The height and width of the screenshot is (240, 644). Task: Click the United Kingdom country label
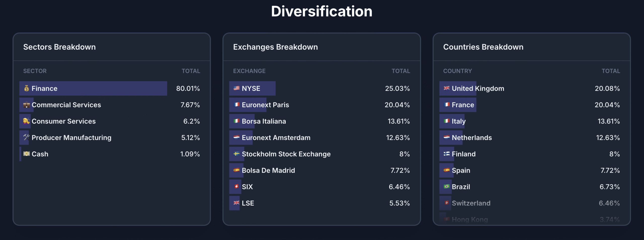coord(478,88)
